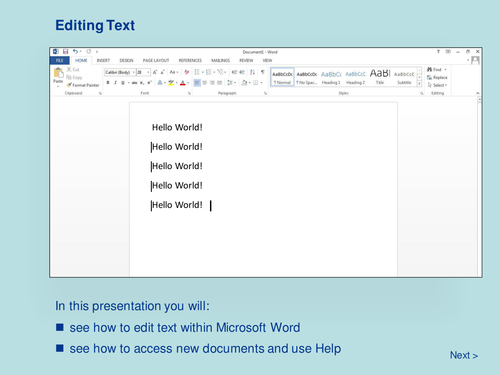500x375 pixels.
Task: Grow the font size with A-up icon
Action: point(155,72)
